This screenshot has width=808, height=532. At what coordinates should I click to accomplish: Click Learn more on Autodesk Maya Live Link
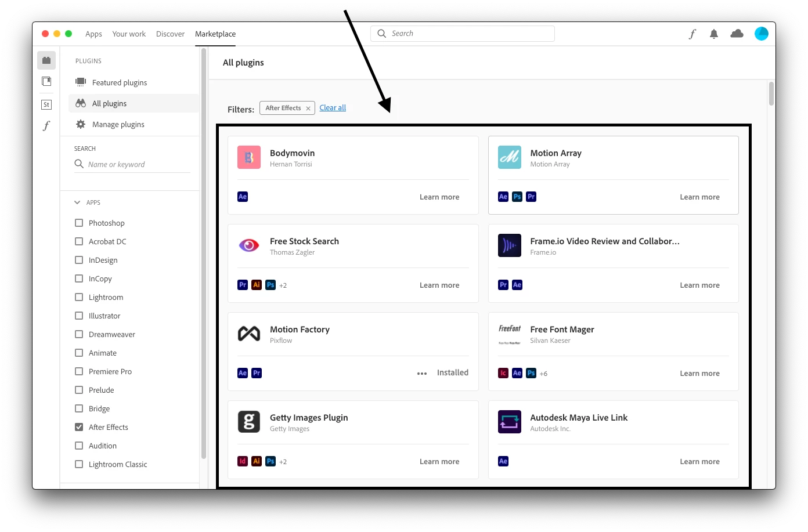point(699,462)
